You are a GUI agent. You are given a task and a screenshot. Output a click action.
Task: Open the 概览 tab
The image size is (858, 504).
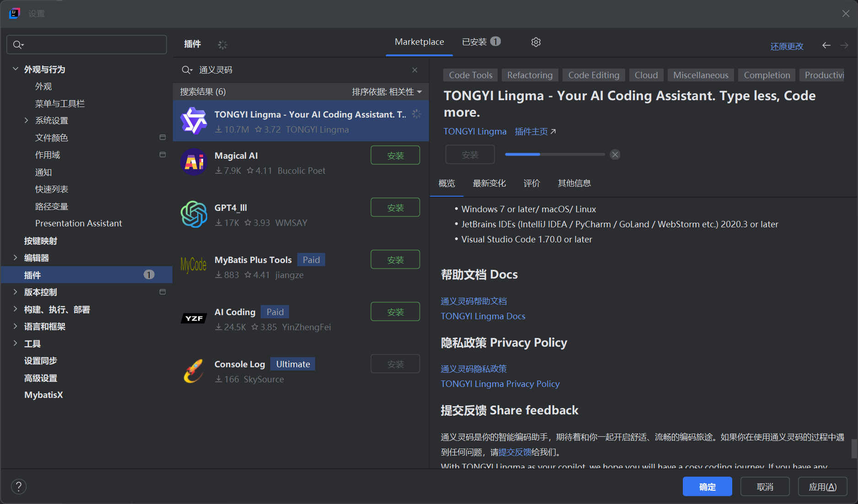447,183
